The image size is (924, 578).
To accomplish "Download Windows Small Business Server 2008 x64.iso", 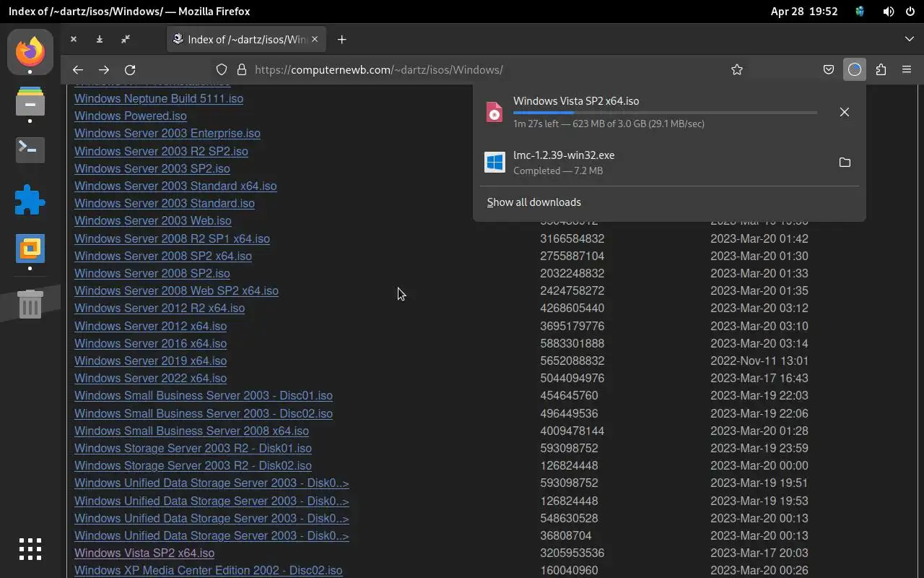I will (191, 431).
